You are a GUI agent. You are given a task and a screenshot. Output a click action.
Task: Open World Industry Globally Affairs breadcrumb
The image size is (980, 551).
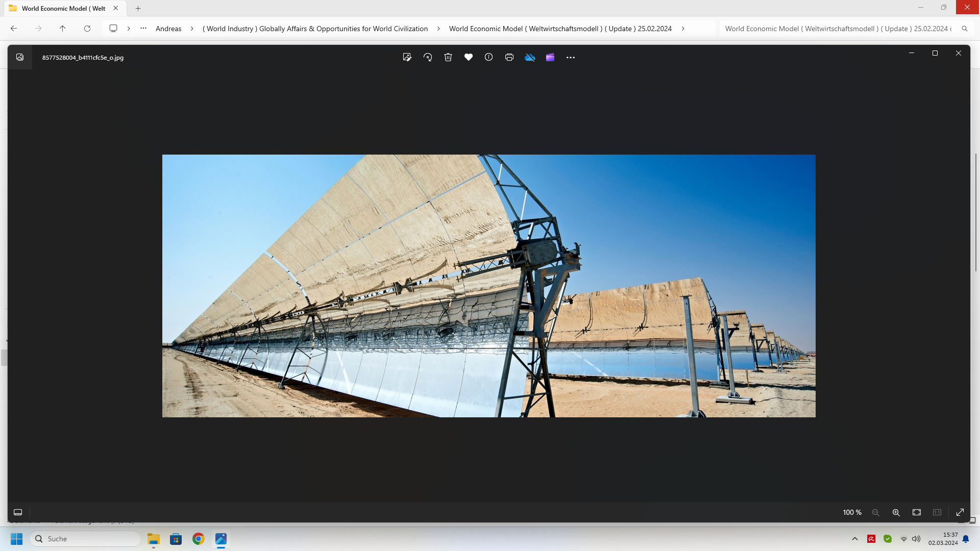coord(315,29)
